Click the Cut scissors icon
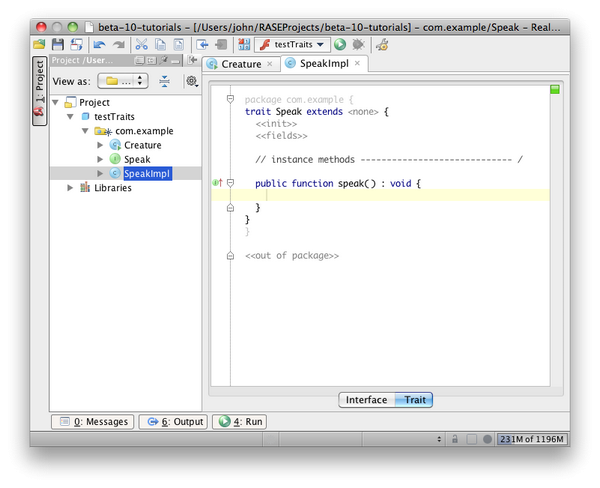600x488 pixels. coord(141,45)
